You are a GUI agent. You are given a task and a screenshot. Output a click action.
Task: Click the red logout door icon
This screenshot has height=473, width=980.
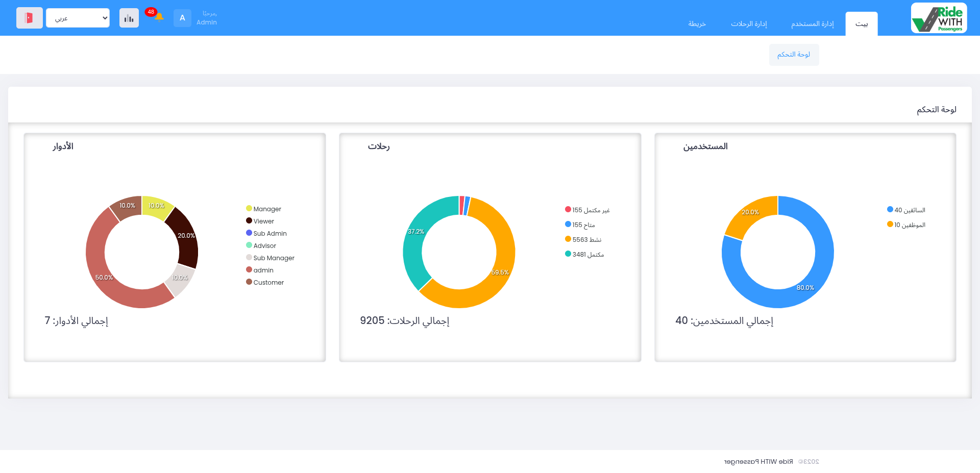[x=29, y=17]
